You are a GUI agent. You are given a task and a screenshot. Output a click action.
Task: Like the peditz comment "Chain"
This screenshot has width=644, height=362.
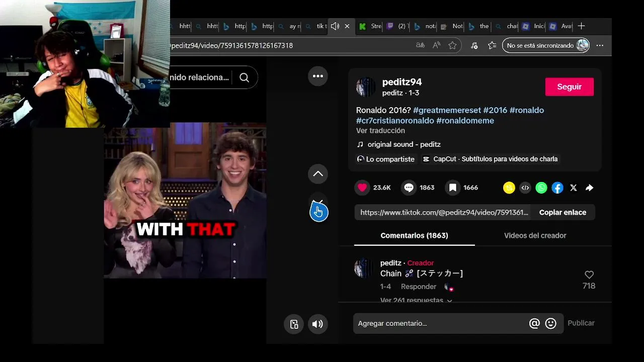[589, 275]
